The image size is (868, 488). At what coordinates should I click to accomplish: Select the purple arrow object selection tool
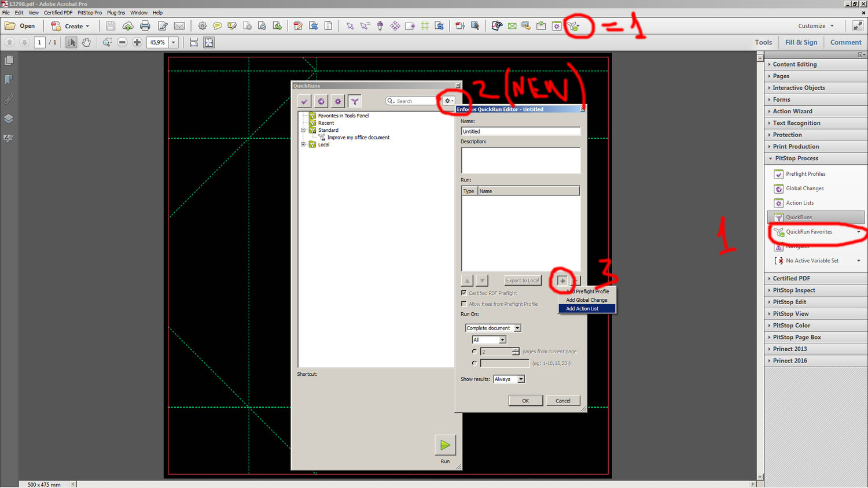350,26
